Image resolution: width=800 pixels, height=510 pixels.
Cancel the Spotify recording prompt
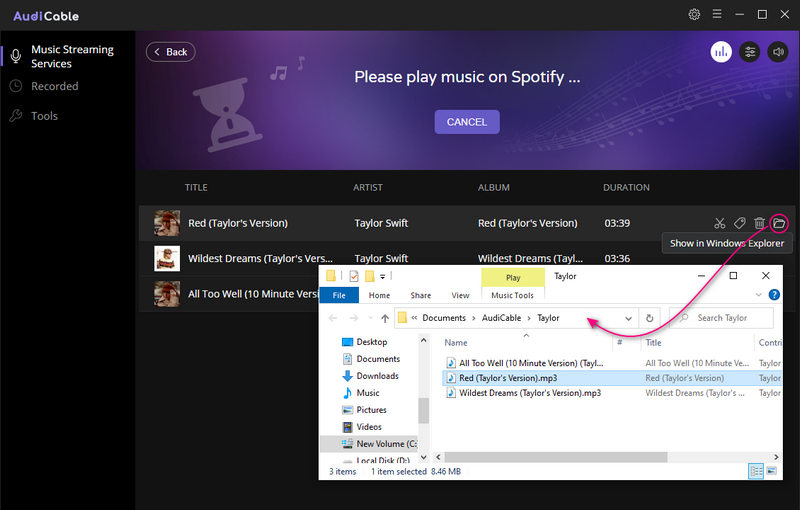pos(467,122)
